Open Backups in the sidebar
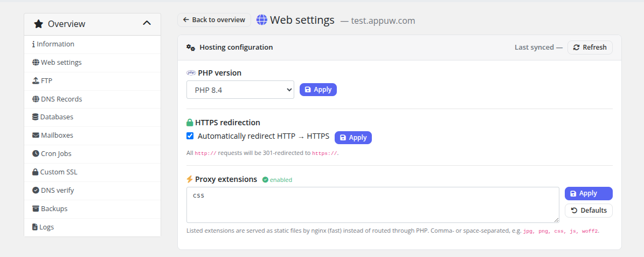This screenshot has height=257, width=644. coord(92,209)
